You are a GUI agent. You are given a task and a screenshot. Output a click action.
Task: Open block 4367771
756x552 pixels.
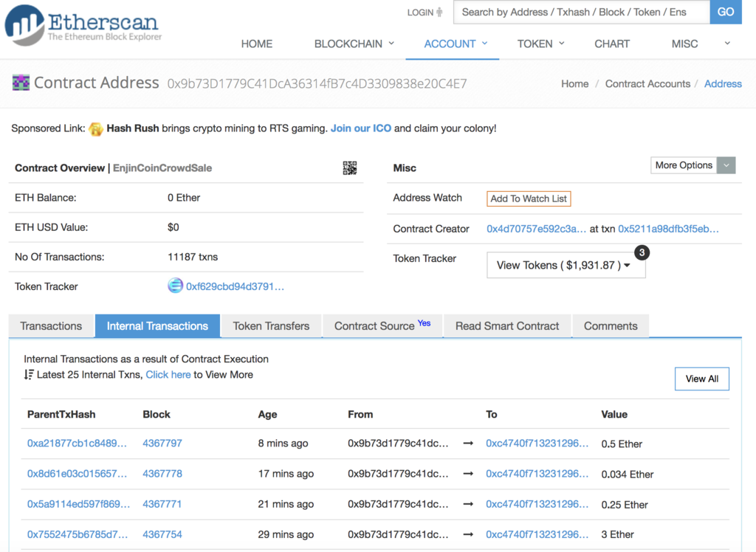coord(162,504)
